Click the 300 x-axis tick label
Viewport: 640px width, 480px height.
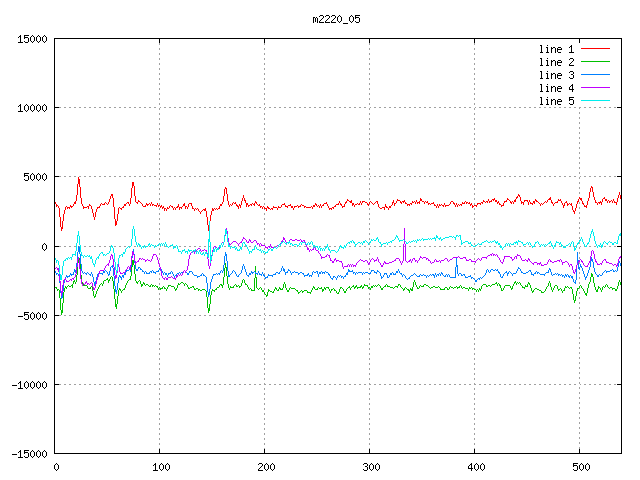tap(370, 467)
